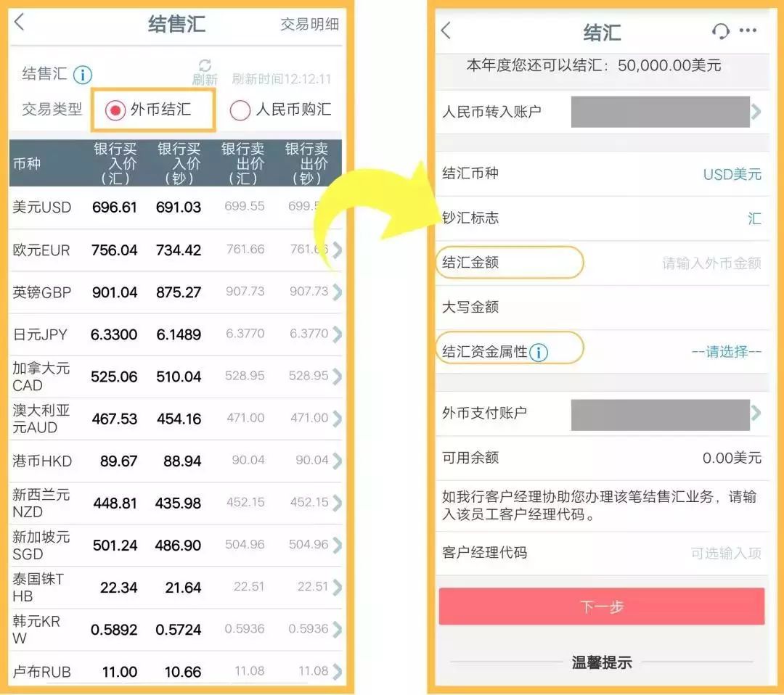Open the 结汇资金属性 请选择 dropdown
Image resolution: width=784 pixels, height=695 pixels.
coord(727,352)
